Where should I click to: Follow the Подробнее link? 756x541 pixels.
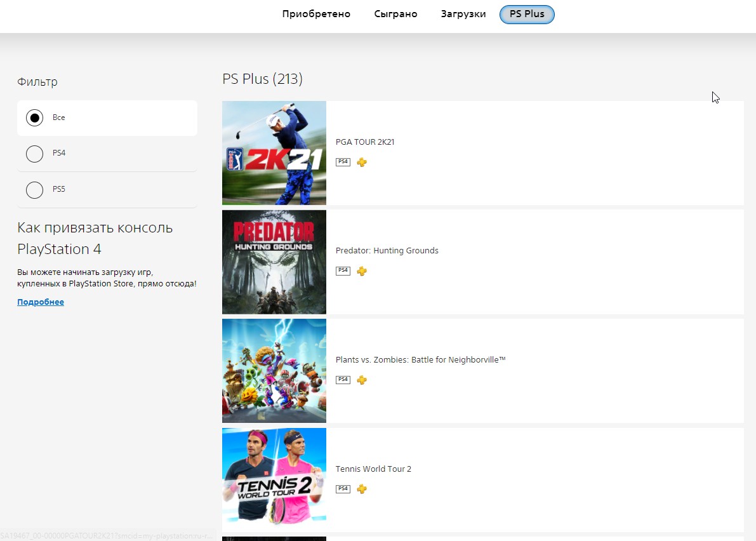click(x=41, y=302)
